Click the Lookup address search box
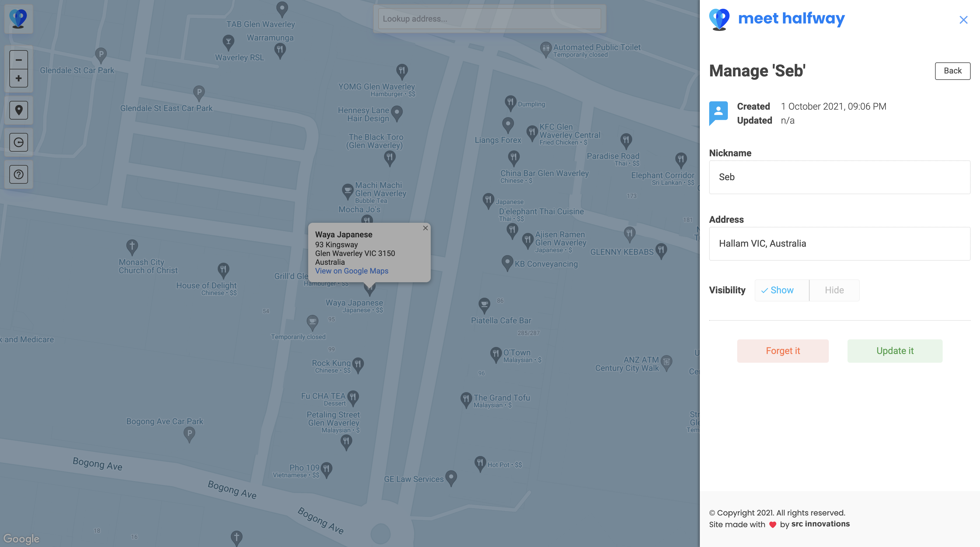 (489, 19)
